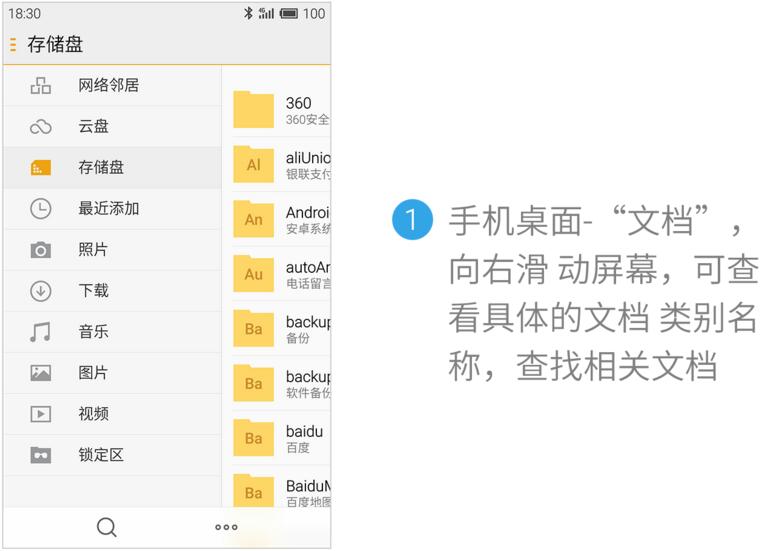Screen dimensions: 762x551
Task: Tap the 存储盘 title in header
Action: coord(55,45)
